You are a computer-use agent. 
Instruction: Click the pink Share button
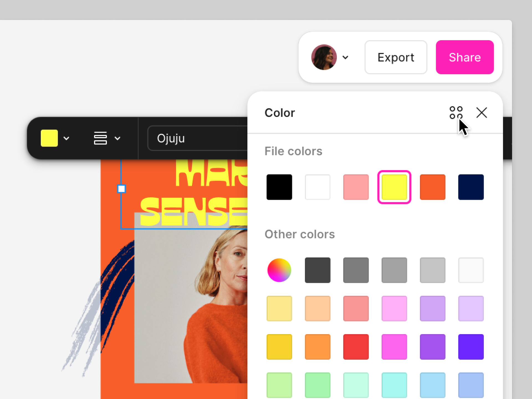point(465,57)
